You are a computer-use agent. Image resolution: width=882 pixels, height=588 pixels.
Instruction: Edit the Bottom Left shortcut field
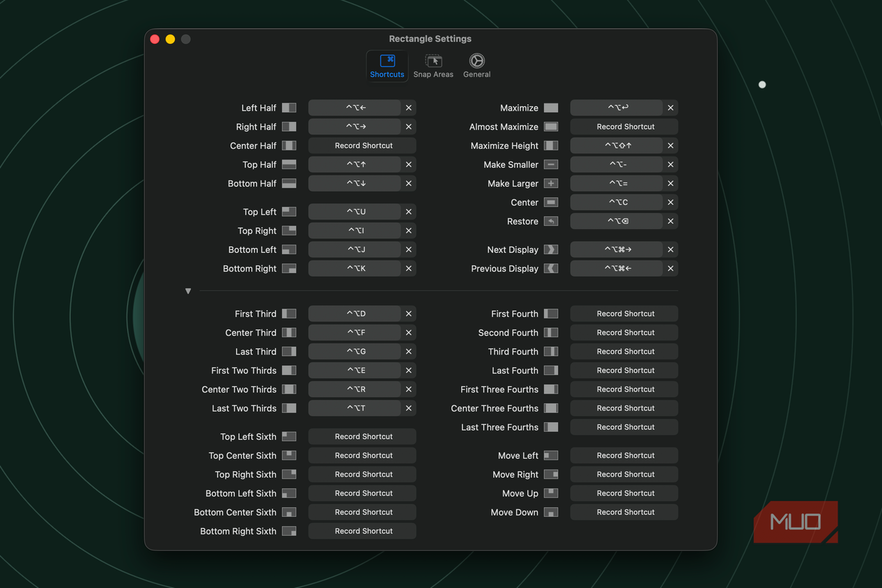pyautogui.click(x=355, y=249)
